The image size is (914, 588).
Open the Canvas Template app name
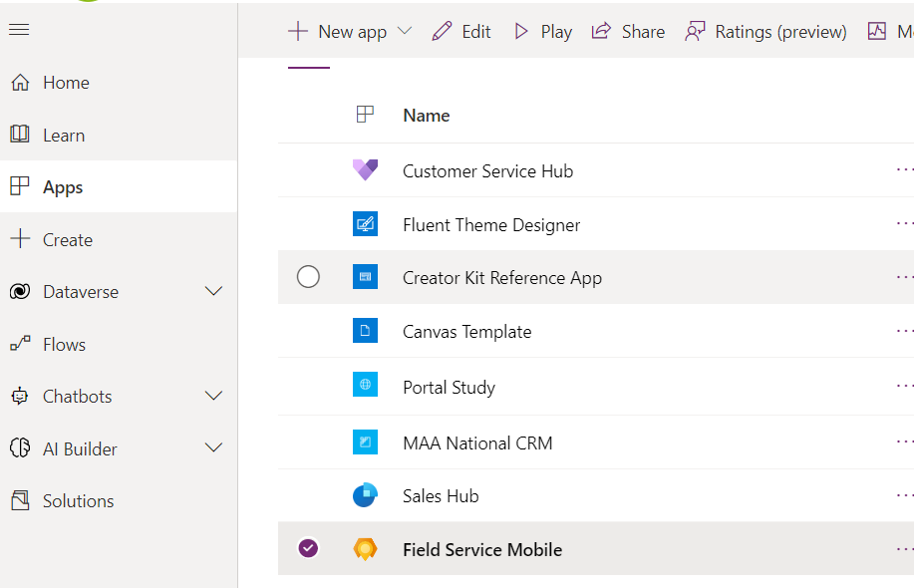466,332
